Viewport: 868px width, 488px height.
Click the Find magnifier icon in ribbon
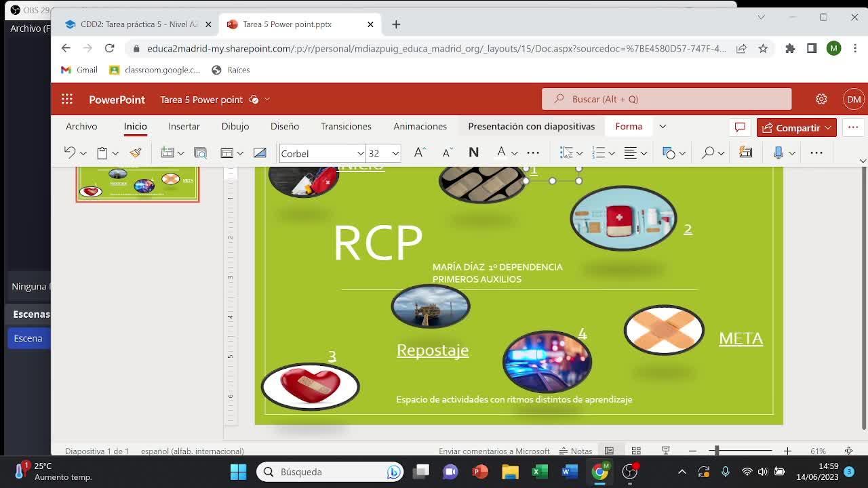(708, 152)
